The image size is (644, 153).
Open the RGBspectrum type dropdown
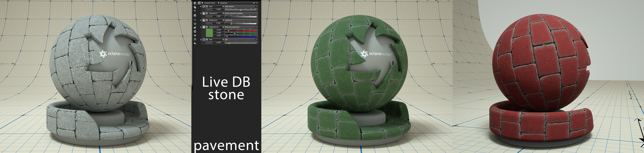(x=216, y=27)
